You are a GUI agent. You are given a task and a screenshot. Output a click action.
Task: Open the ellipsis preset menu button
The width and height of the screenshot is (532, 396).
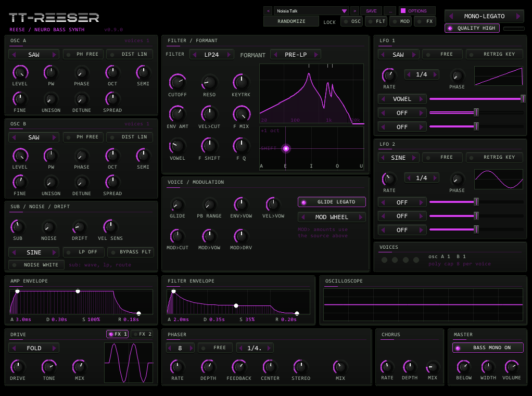390,11
